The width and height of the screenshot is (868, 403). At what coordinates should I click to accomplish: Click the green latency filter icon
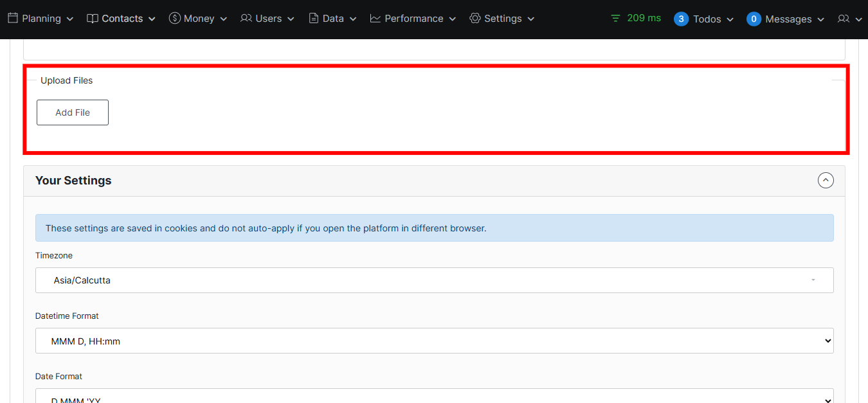[x=616, y=19]
